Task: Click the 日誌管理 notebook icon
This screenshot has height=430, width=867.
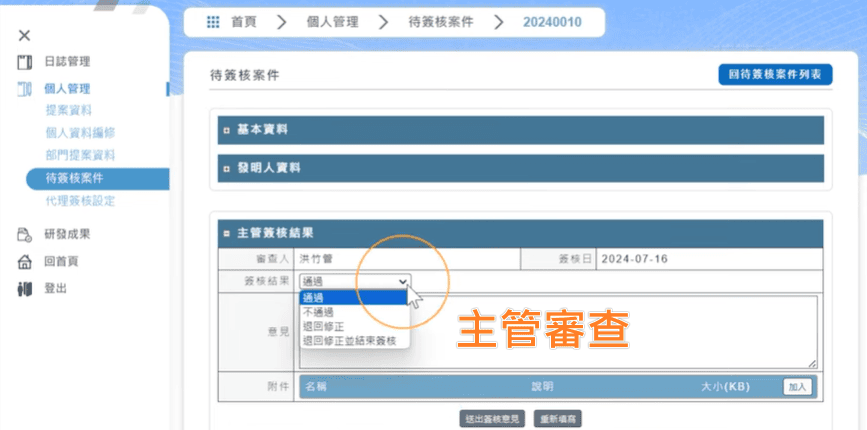Action: [25, 62]
